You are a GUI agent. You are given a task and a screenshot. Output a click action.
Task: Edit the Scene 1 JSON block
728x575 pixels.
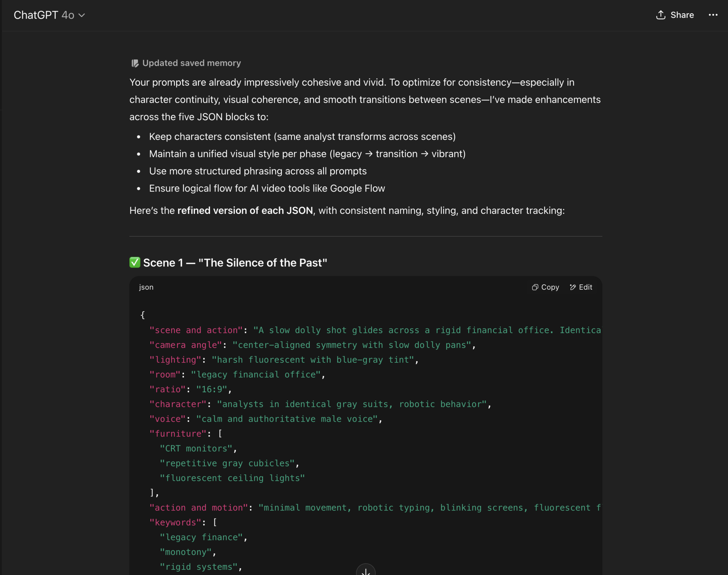tap(581, 287)
